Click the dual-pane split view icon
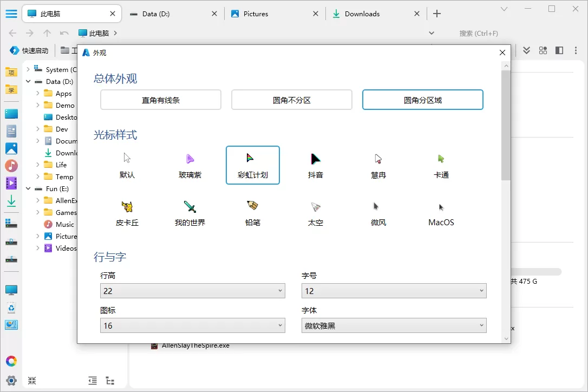The height and width of the screenshot is (392, 588). pos(559,50)
